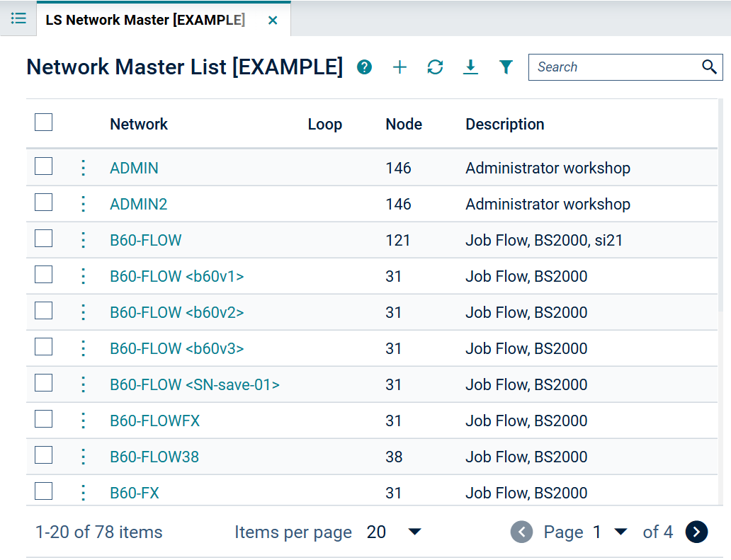This screenshot has width=731, height=560.
Task: Select the B60-FLOWFX row checkbox
Action: click(x=43, y=419)
